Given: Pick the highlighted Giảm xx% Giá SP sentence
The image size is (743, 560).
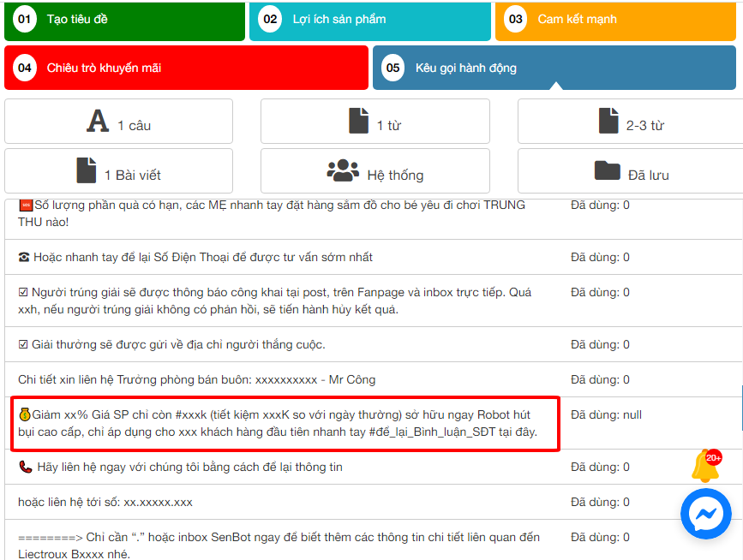Looking at the screenshot, I should [x=283, y=423].
